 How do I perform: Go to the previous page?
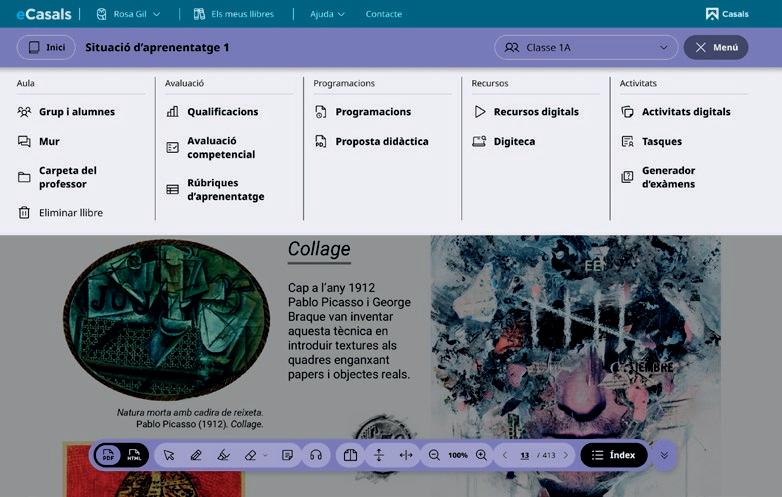[505, 455]
